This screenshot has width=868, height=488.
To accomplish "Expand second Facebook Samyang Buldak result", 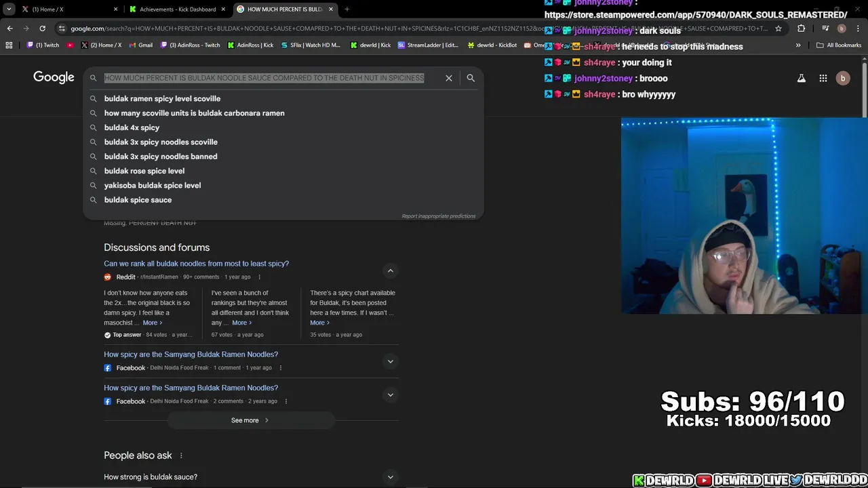I will point(390,394).
